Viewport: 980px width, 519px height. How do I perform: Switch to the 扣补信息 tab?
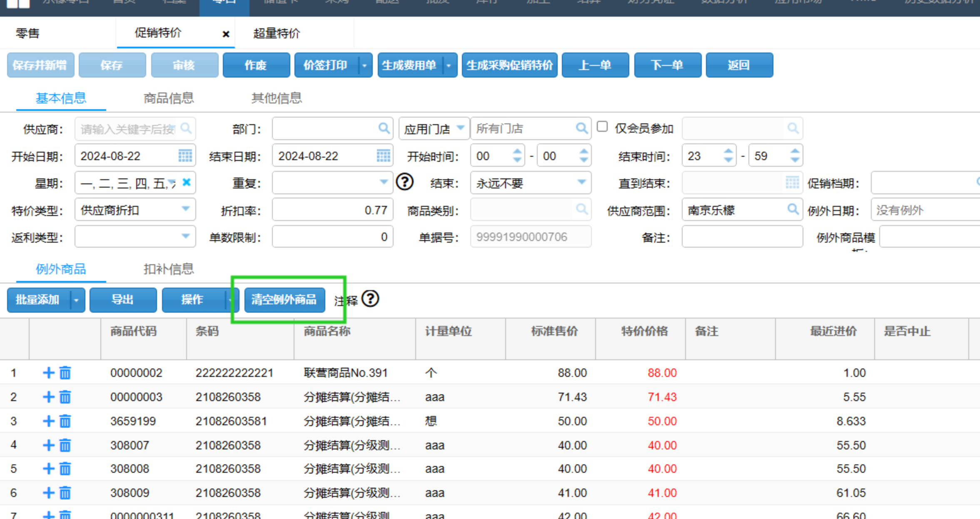(x=169, y=269)
